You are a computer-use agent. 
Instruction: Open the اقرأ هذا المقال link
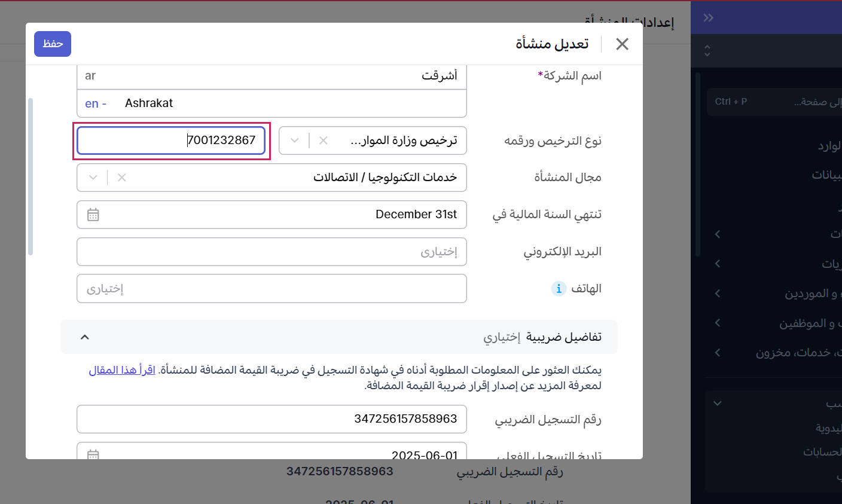[122, 370]
